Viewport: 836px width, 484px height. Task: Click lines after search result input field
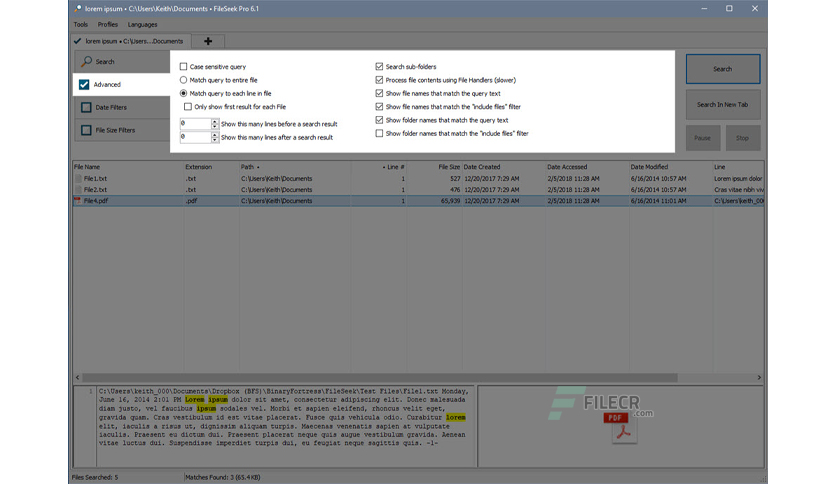click(195, 137)
